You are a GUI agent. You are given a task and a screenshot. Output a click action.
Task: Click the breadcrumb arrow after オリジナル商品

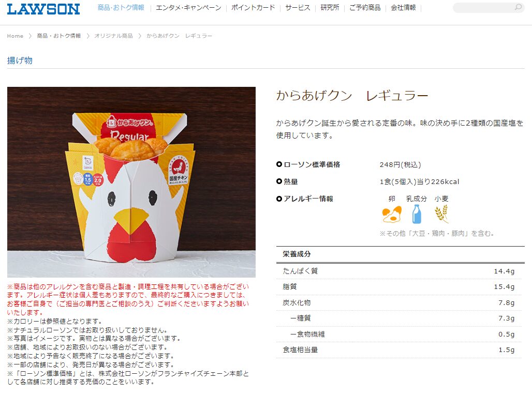click(x=140, y=36)
